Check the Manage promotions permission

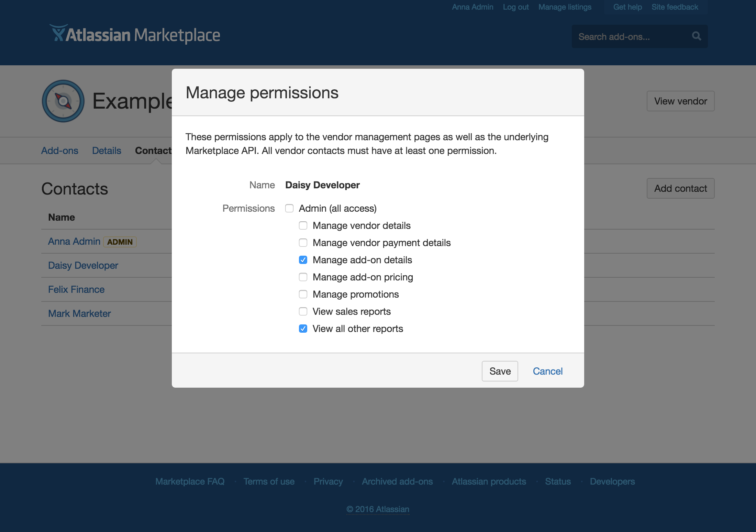(x=303, y=294)
